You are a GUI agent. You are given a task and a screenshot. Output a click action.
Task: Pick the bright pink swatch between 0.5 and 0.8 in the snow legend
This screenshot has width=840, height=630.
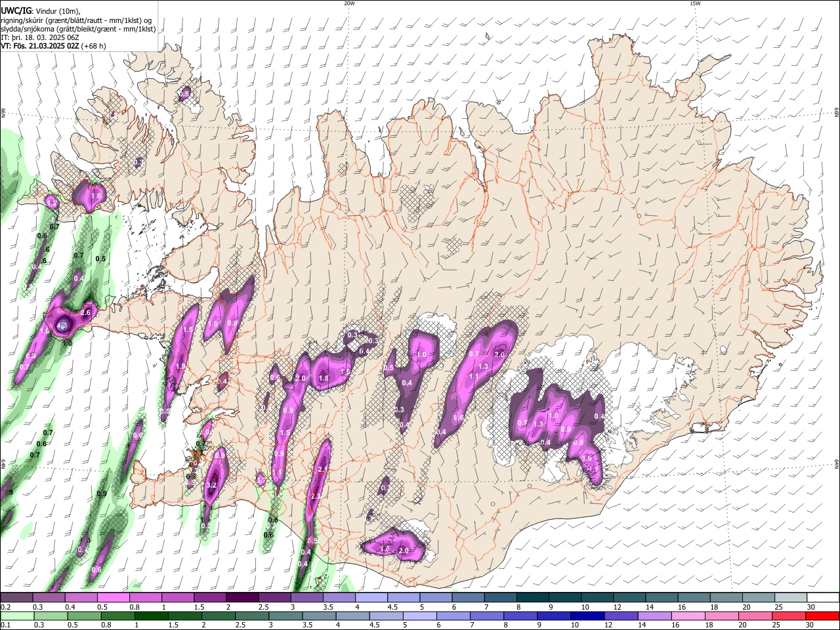[113, 597]
